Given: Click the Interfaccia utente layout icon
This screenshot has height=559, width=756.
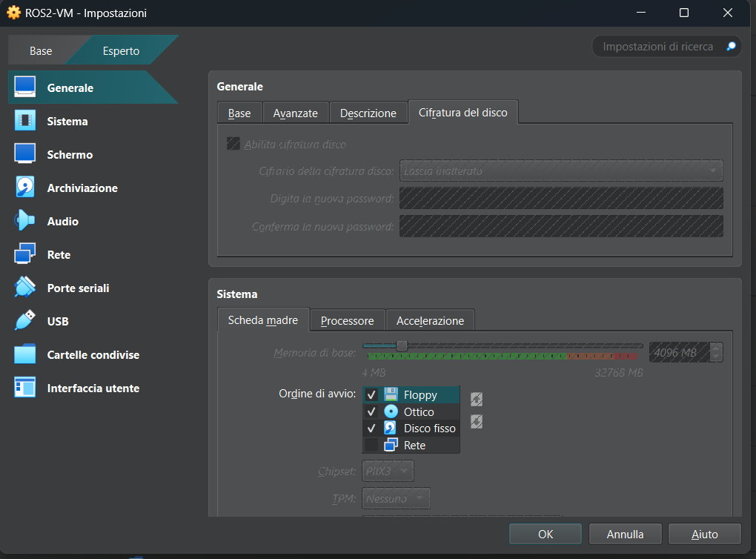Looking at the screenshot, I should click(24, 388).
